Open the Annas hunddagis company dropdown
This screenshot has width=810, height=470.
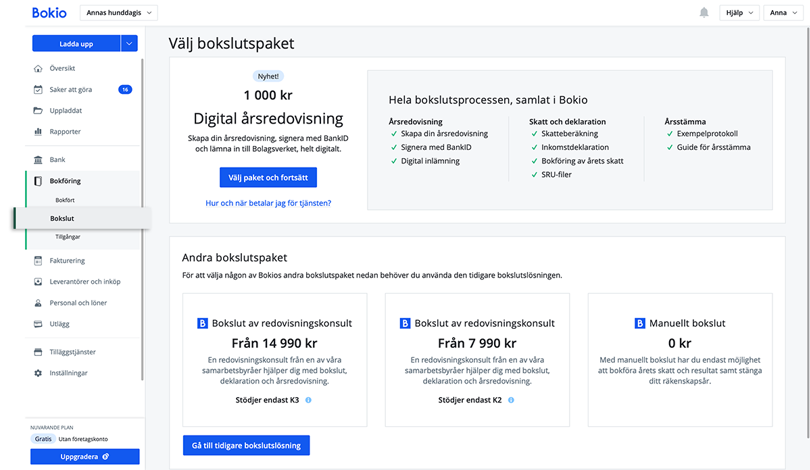point(119,13)
